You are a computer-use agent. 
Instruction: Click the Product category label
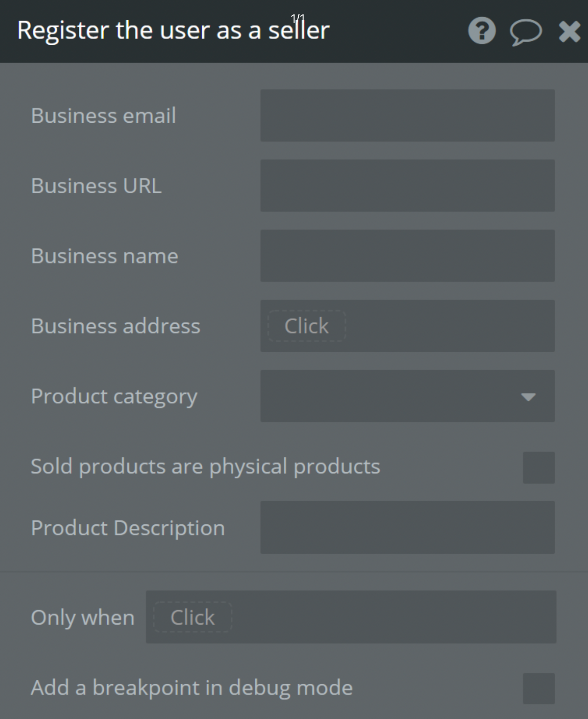114,396
